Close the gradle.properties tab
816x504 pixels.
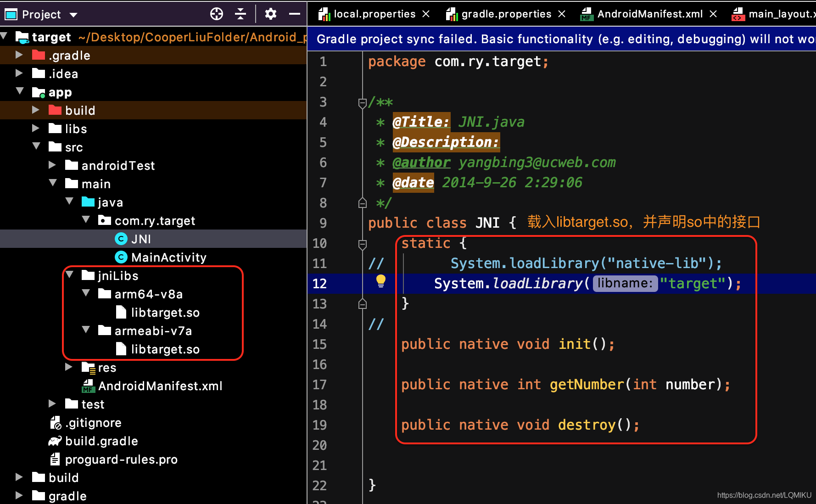pyautogui.click(x=562, y=14)
